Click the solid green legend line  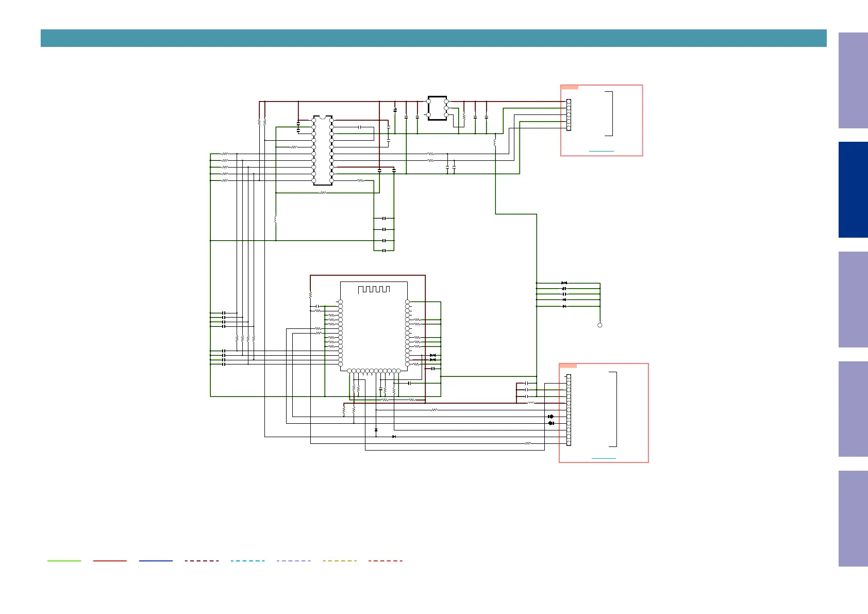click(64, 561)
